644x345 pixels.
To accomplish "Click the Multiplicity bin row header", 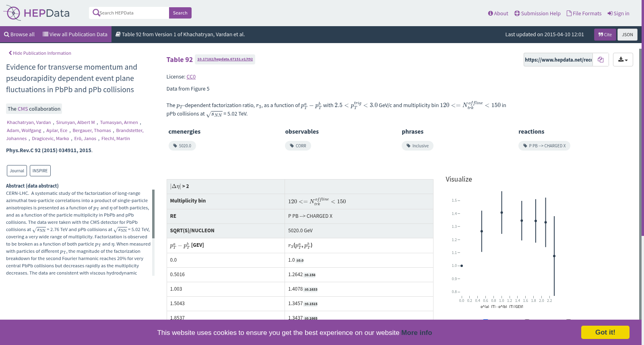I will 226,201.
